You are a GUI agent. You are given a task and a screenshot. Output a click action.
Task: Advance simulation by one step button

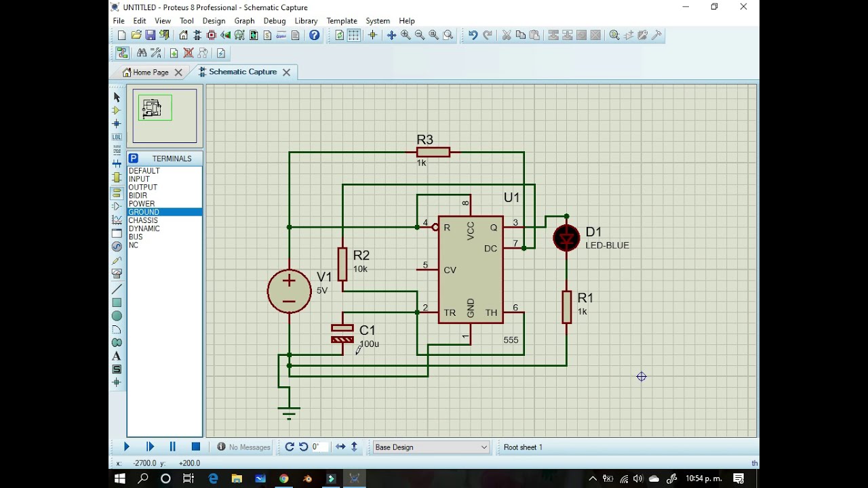coord(150,447)
